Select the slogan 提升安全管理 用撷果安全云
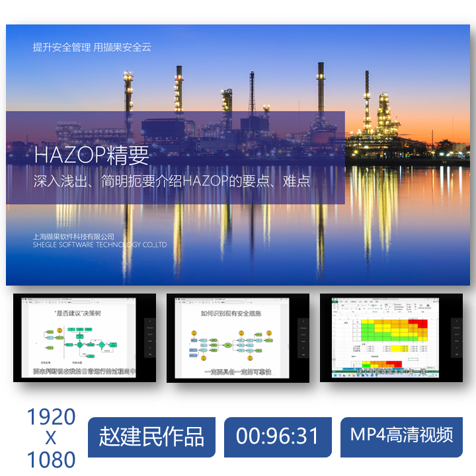 tap(92, 47)
